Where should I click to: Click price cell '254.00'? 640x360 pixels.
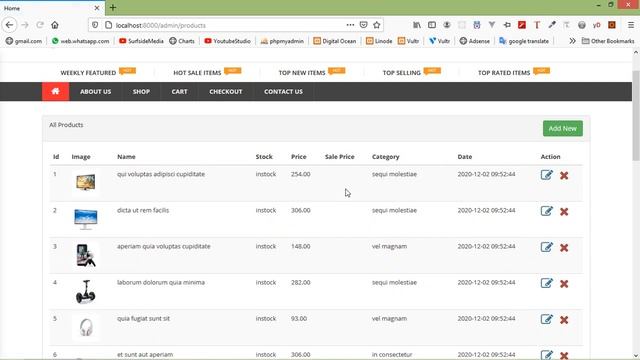300,174
